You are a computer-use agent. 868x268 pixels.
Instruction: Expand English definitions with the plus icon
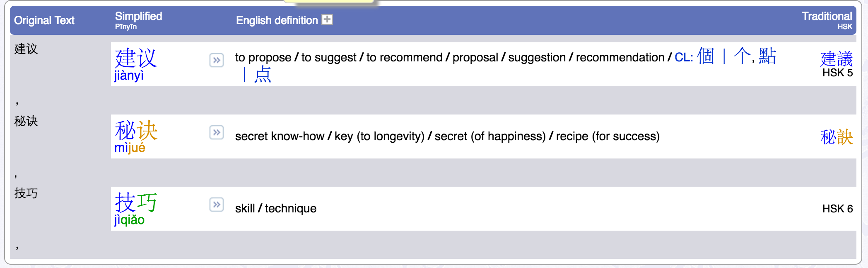pos(327,19)
